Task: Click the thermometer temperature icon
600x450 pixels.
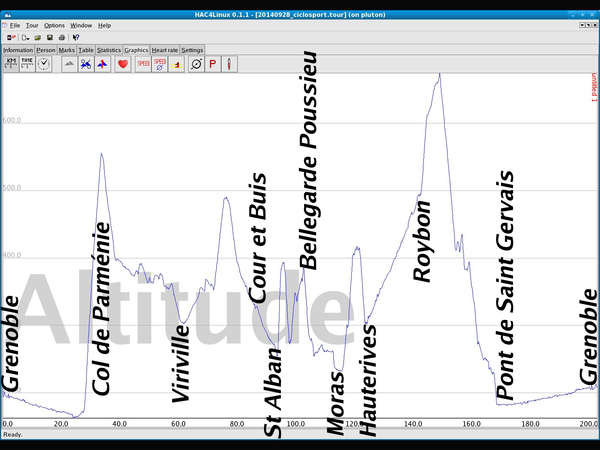Action: coord(229,63)
